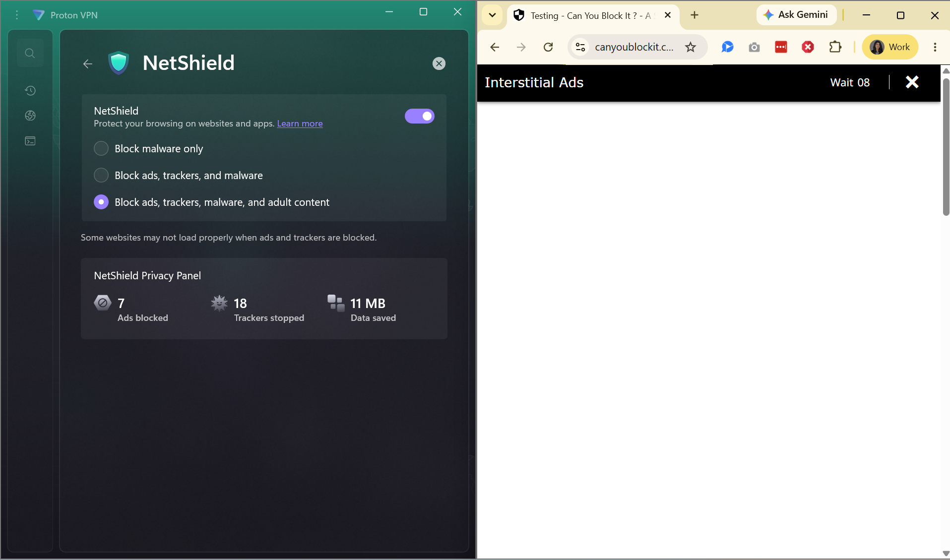Screen dimensions: 950x560
Task: Maximize the Proton VPN window
Action: click(x=423, y=12)
